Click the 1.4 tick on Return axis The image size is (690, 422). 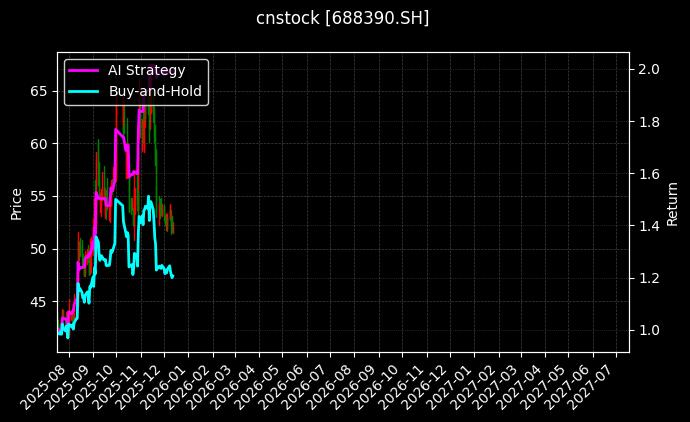649,226
